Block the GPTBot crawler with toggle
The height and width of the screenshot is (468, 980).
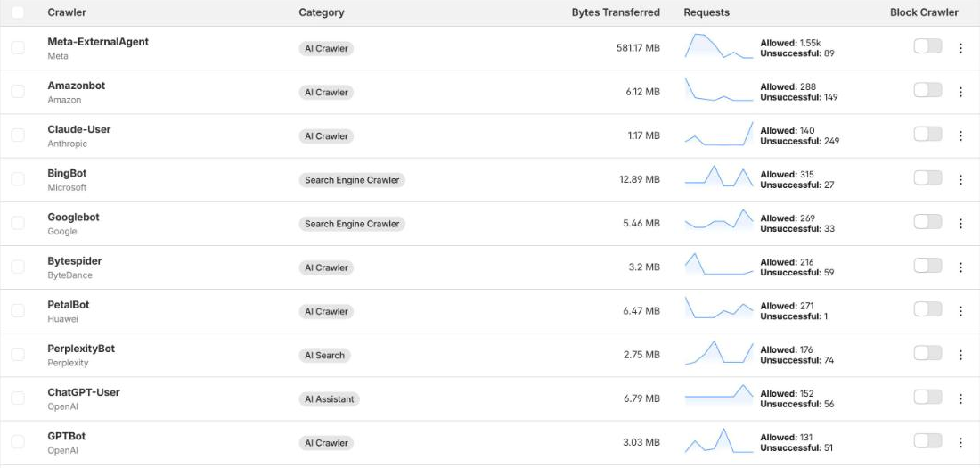[x=927, y=440]
